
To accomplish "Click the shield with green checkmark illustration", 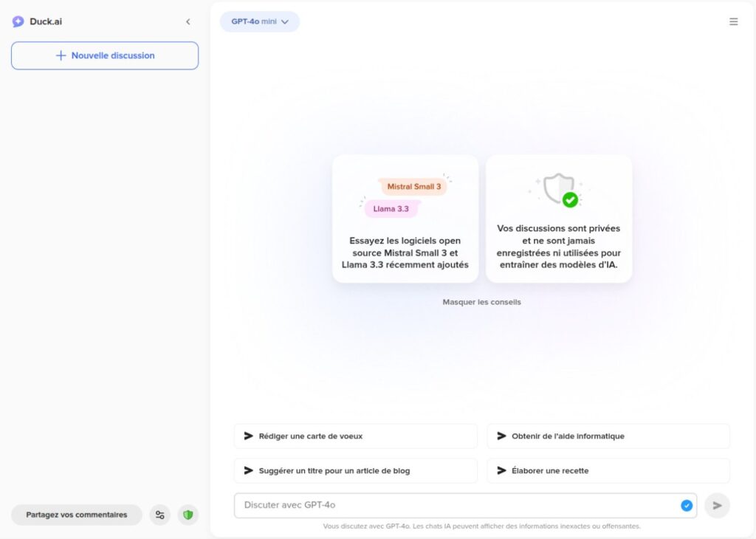I will pos(560,190).
